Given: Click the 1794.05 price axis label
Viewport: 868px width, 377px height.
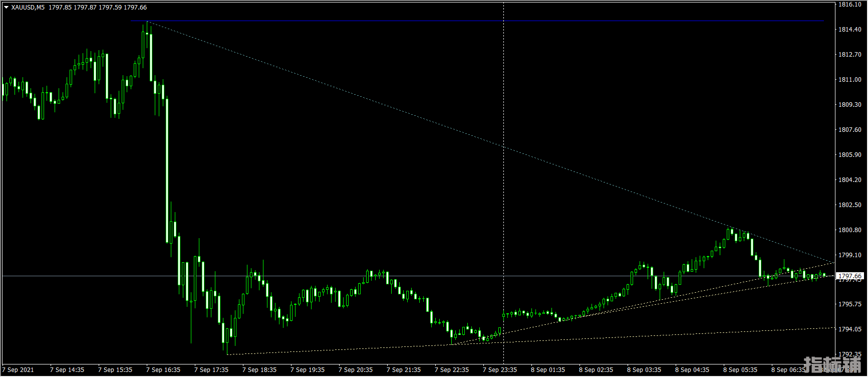Looking at the screenshot, I should click(x=850, y=329).
